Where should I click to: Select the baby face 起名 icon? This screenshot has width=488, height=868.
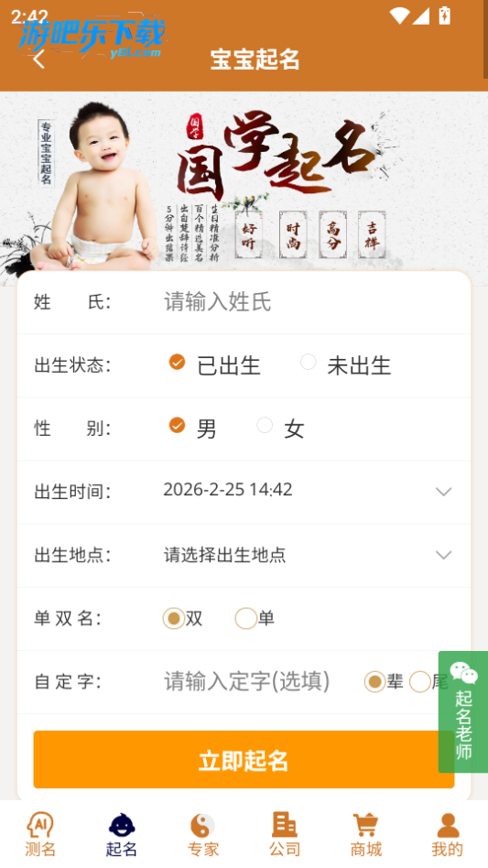pos(122,825)
